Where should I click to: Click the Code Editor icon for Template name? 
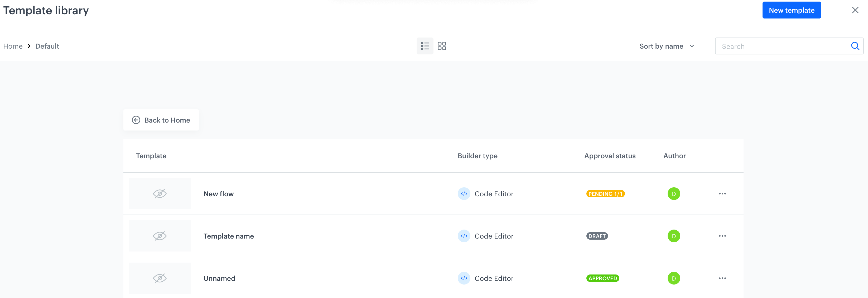[x=464, y=236]
